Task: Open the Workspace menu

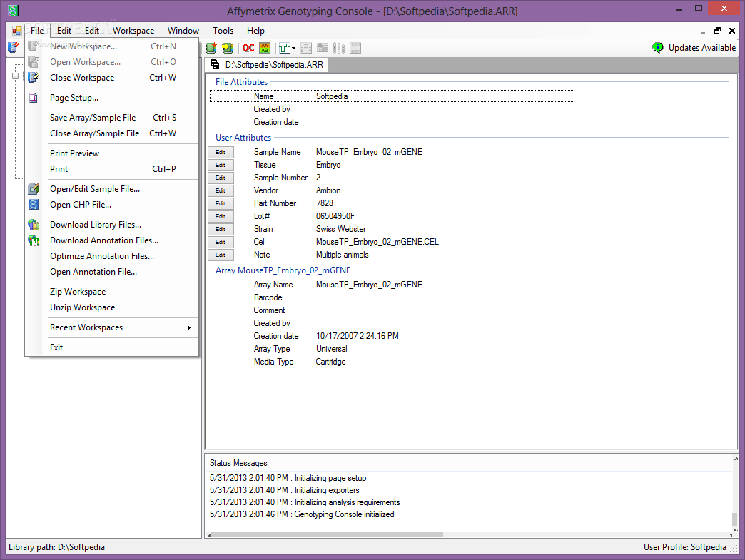Action: (x=133, y=31)
